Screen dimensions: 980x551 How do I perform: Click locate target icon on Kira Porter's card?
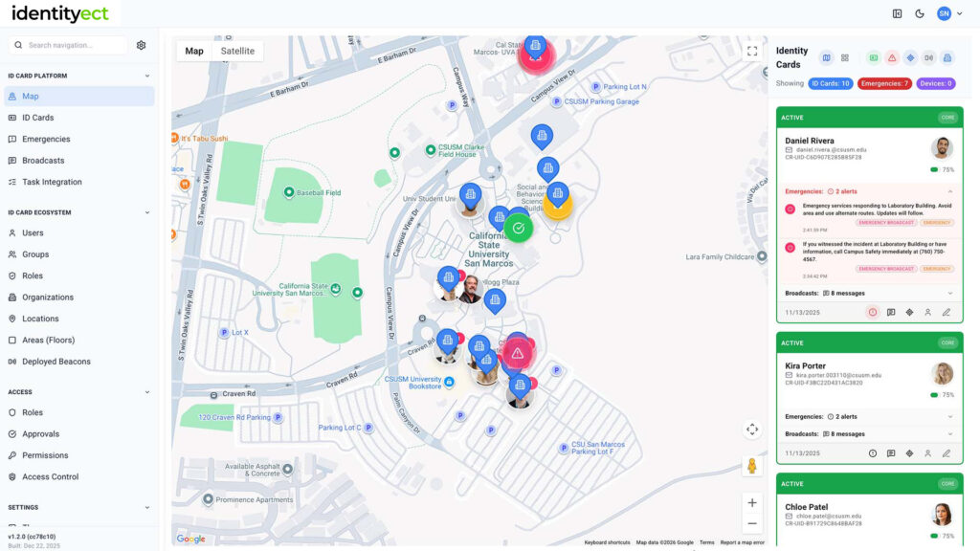tap(909, 453)
